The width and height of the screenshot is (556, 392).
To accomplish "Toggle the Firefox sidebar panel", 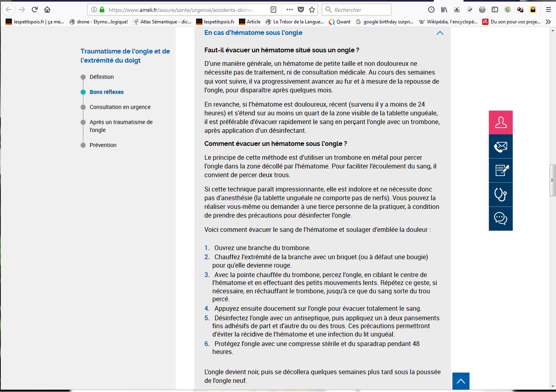I will tap(495, 10).
